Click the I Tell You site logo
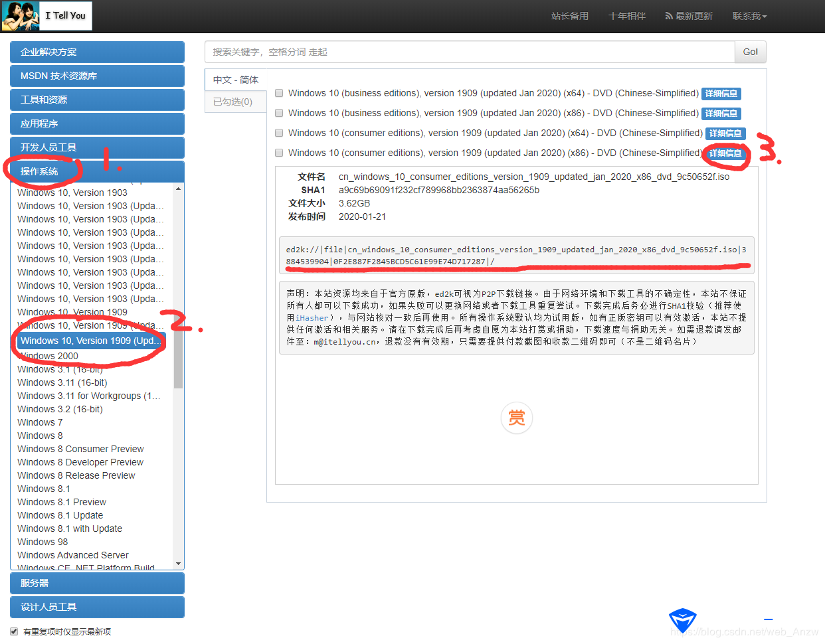Screen dimensions: 825x644 point(46,16)
